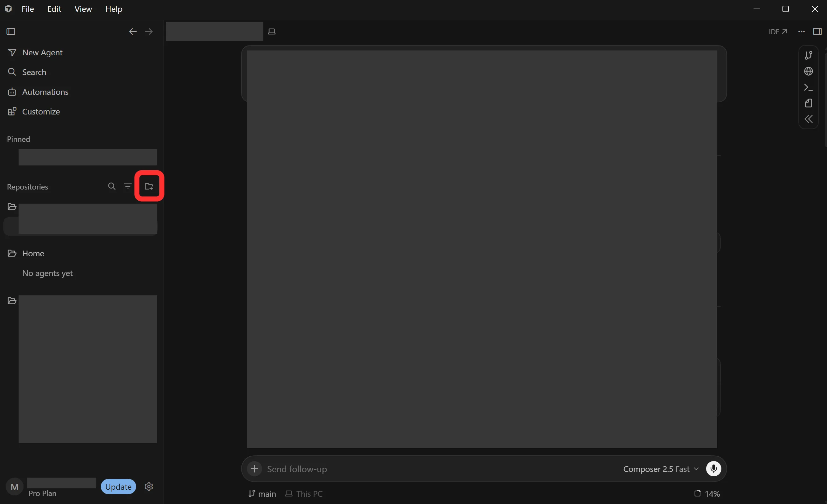This screenshot has height=504, width=827.
Task: Open the View menu
Action: click(83, 9)
